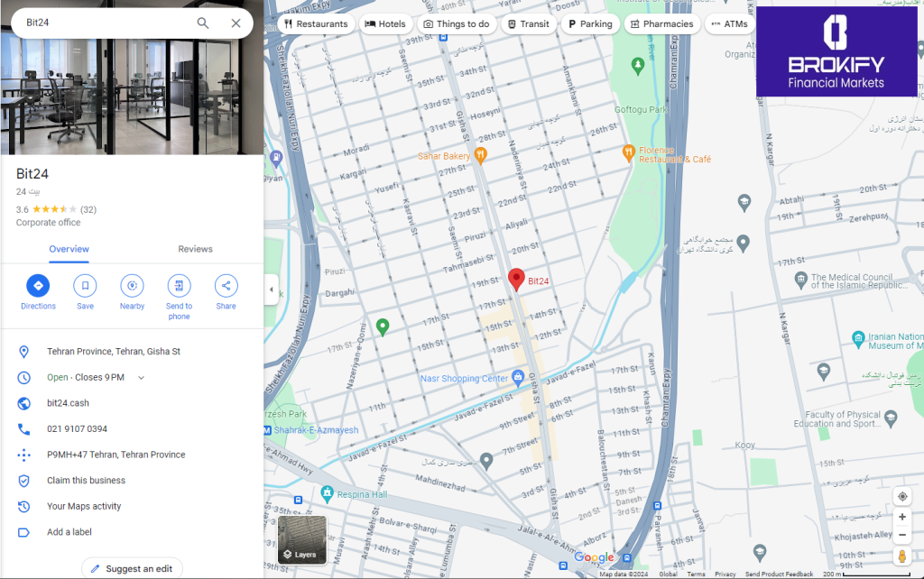Image resolution: width=924 pixels, height=579 pixels.
Task: Expand the opening hours dropdown
Action: [x=142, y=378]
